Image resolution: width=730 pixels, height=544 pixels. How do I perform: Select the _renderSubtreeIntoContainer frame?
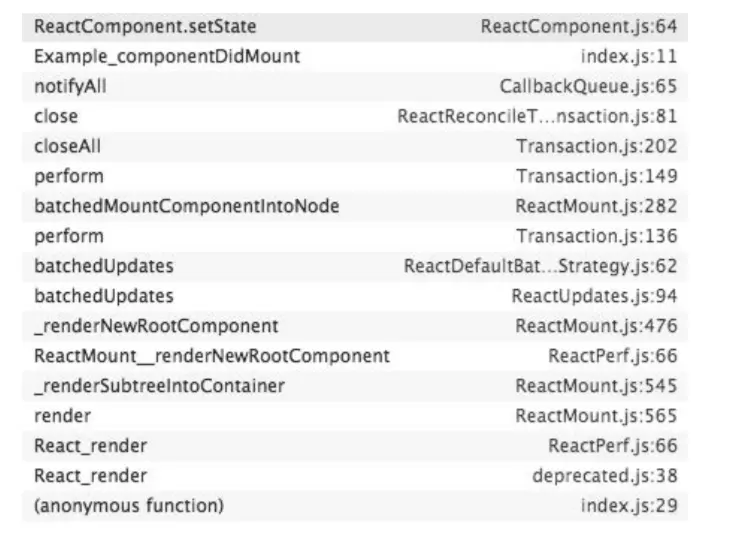click(355, 386)
